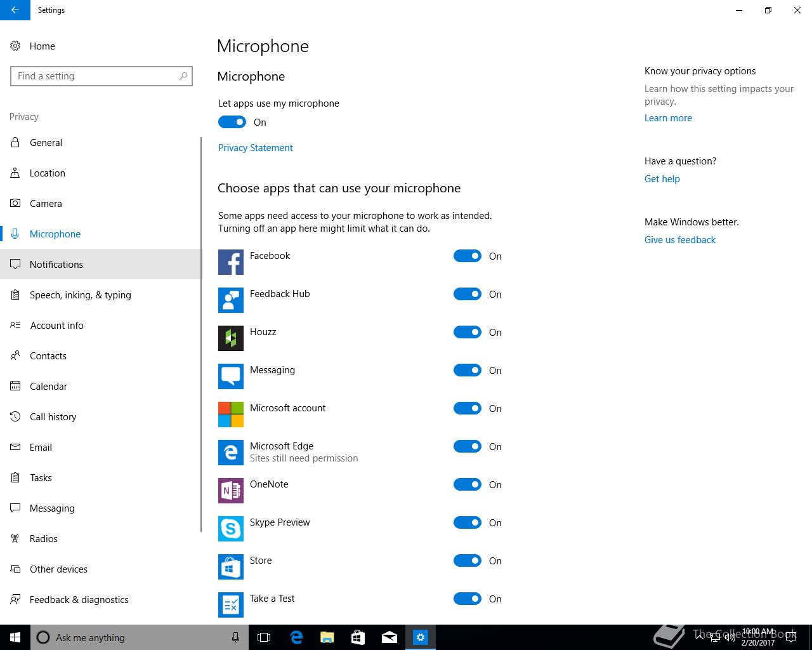Click the Microsoft Edge icon in app list
This screenshot has height=650, width=812.
(x=231, y=453)
